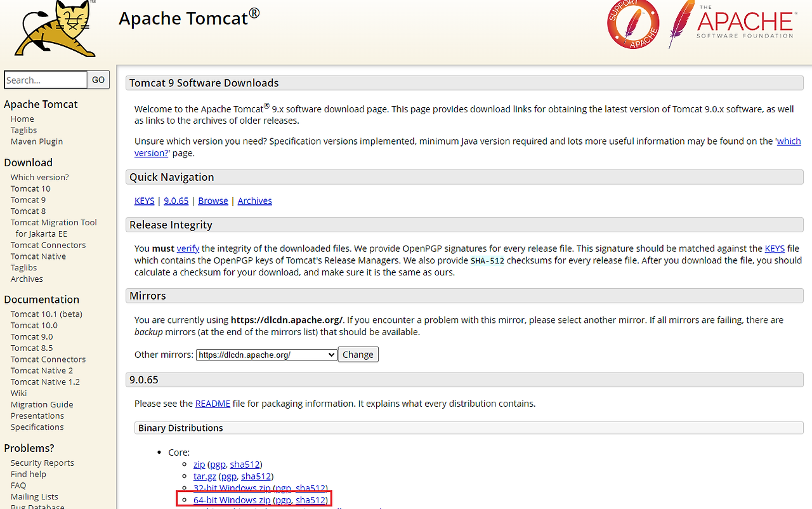The image size is (812, 509).
Task: Open the Support Apache badge
Action: pos(632,25)
